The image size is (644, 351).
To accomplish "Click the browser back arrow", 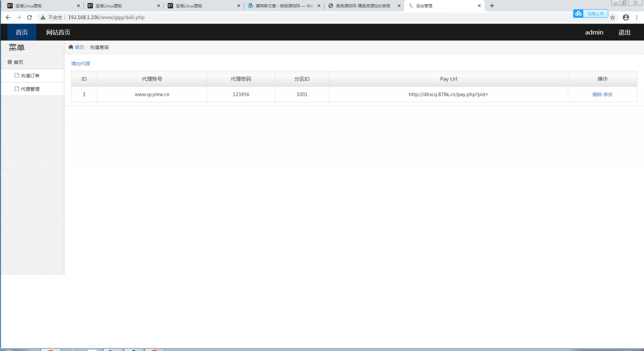I will pos(8,17).
